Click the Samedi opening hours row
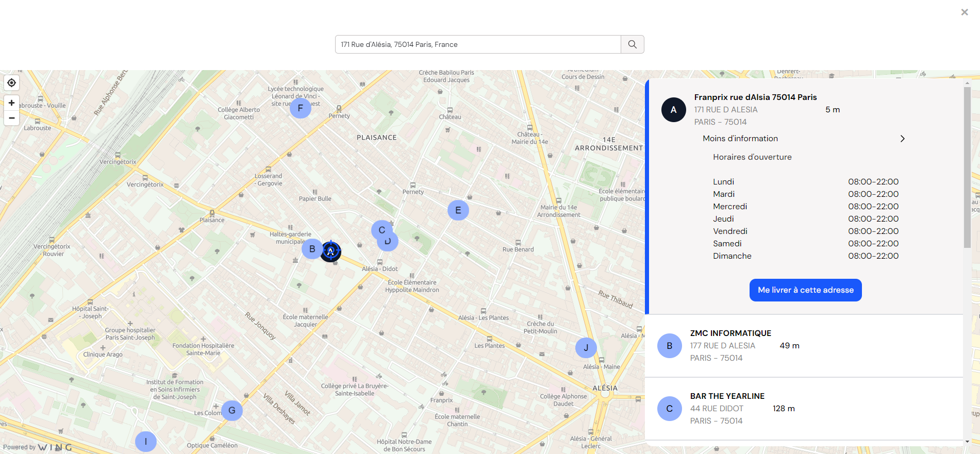980x454 pixels. click(806, 244)
